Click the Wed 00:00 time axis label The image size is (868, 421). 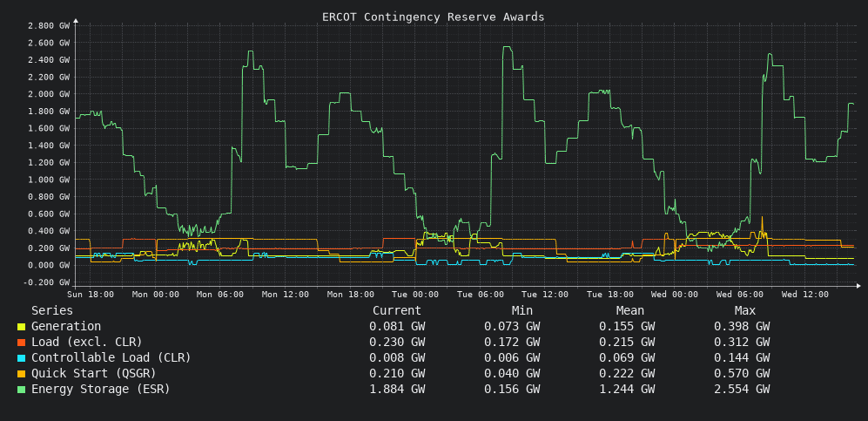pos(675,295)
